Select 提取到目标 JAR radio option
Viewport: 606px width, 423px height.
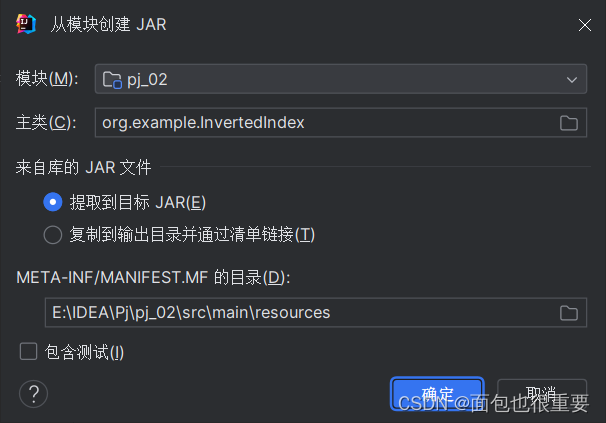coord(53,202)
